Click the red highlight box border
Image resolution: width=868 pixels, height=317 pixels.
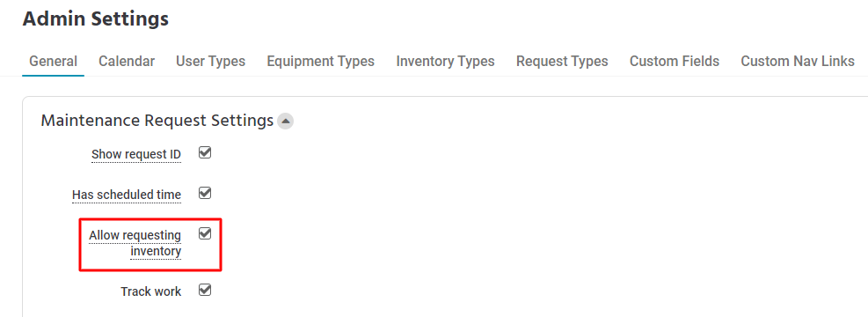point(150,219)
